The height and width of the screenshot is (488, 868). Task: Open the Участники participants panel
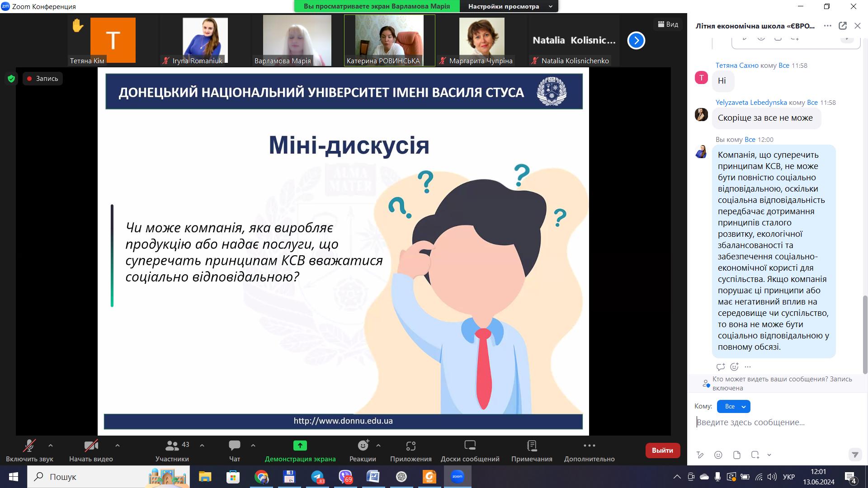(x=172, y=450)
